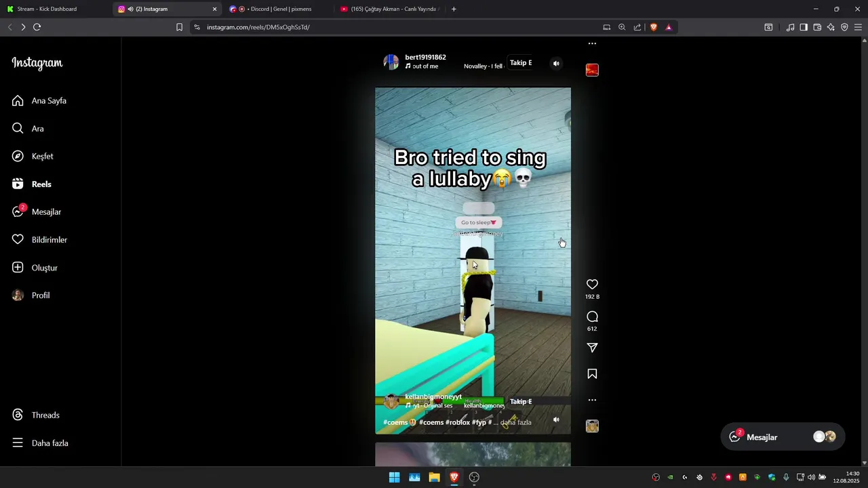Open red audio thumbnail of previous reel
The height and width of the screenshot is (488, 868).
pos(592,70)
